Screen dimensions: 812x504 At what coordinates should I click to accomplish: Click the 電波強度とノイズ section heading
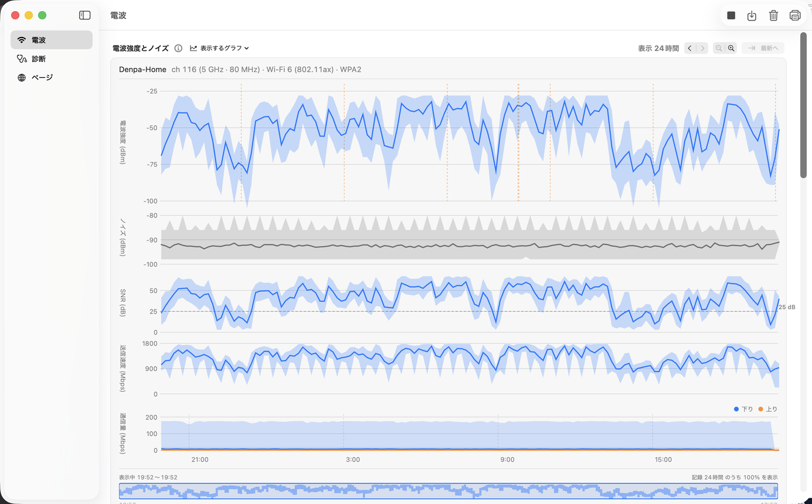tap(141, 48)
